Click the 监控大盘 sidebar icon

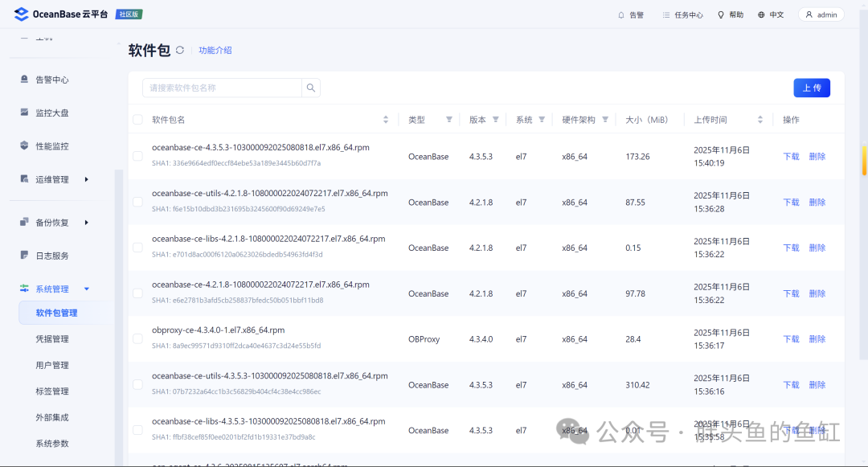[x=24, y=113]
